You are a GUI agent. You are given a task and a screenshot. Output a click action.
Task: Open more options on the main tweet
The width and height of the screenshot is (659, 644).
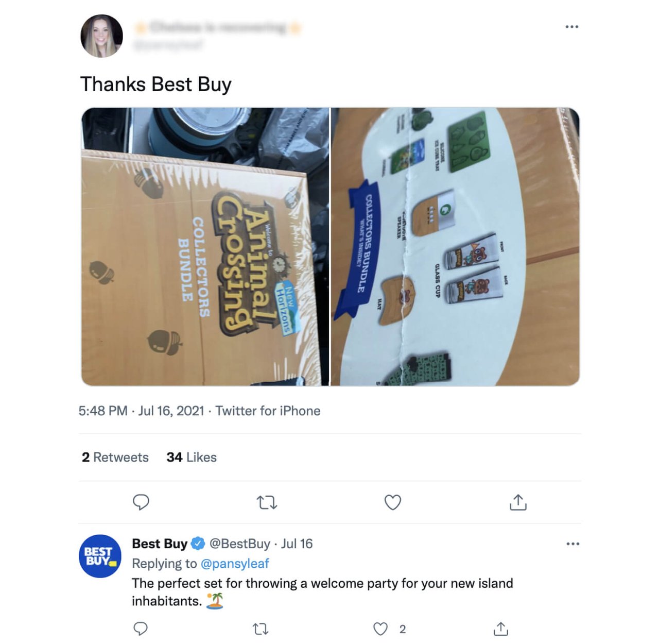(572, 27)
